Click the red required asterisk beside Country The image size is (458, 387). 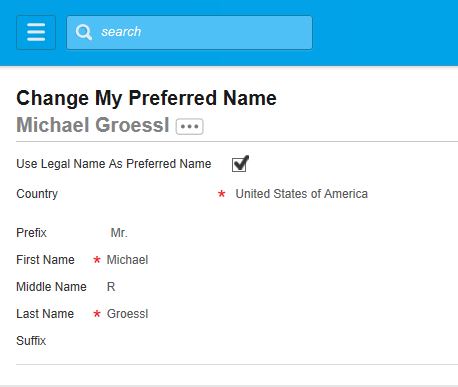(x=221, y=194)
